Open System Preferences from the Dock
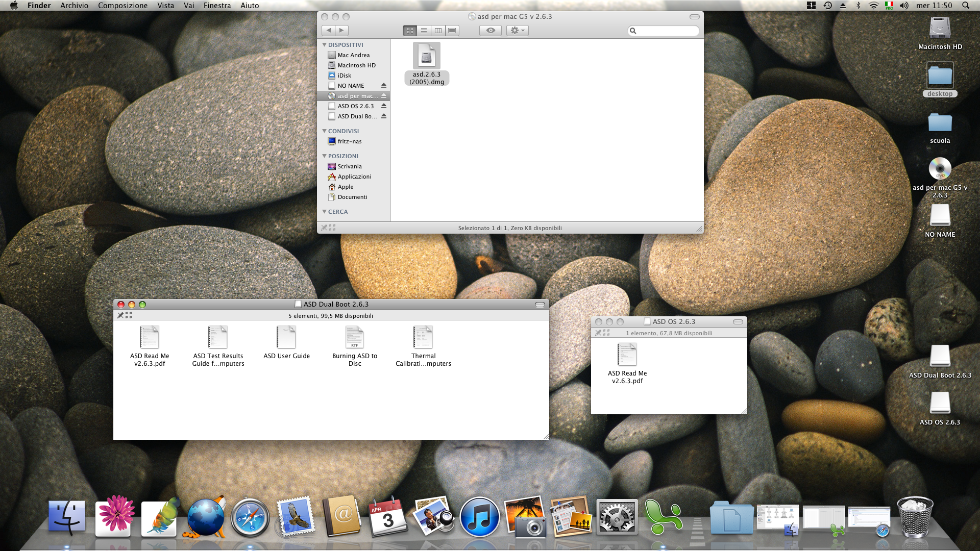Screen dimensions: 980x551 (x=617, y=518)
